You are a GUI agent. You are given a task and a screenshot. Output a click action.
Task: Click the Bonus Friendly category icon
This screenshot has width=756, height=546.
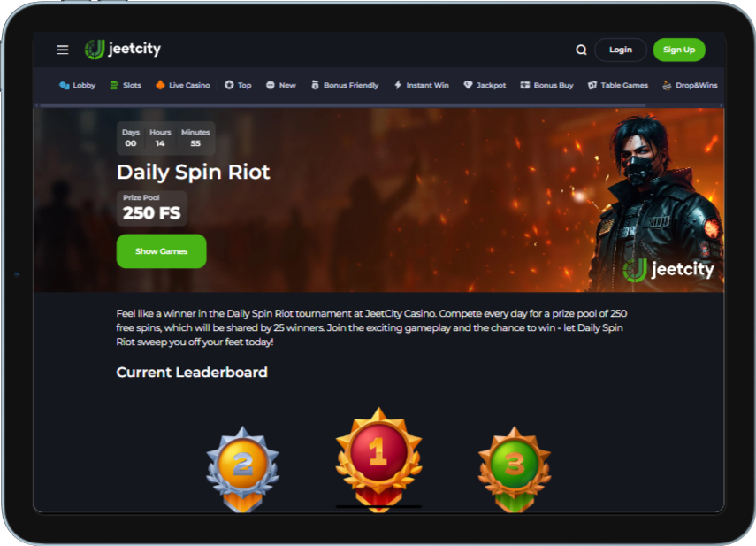tap(315, 85)
